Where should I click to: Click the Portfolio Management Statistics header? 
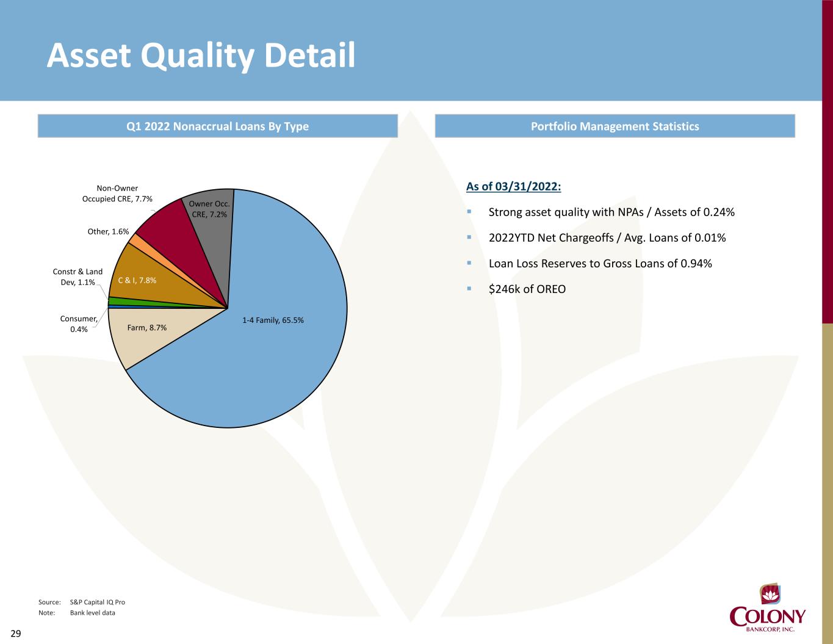click(x=615, y=126)
